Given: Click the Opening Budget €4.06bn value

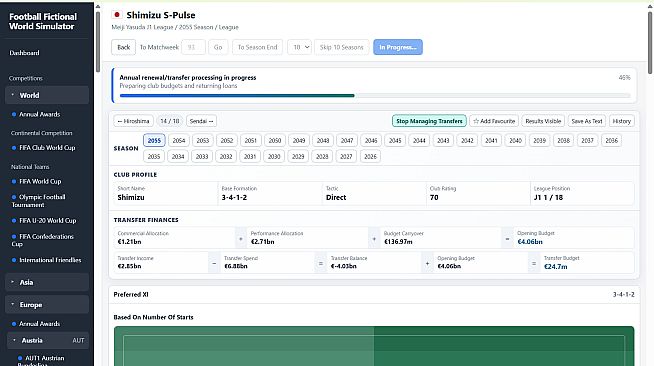Looking at the screenshot, I should coord(530,242).
